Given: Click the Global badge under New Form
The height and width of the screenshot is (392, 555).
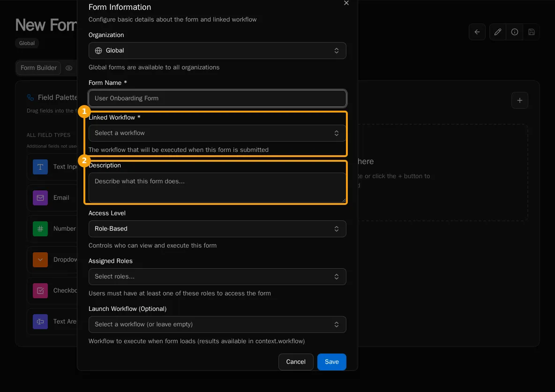Looking at the screenshot, I should 27,43.
